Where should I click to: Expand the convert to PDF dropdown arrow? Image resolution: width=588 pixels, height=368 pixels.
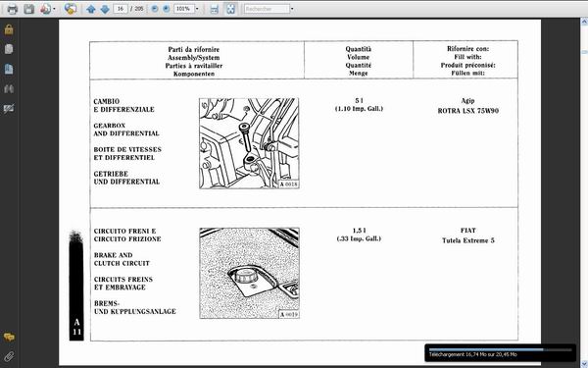point(54,9)
